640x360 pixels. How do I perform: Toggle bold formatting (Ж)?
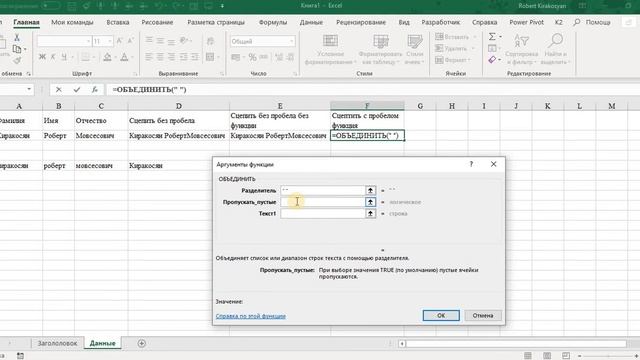[x=42, y=57]
